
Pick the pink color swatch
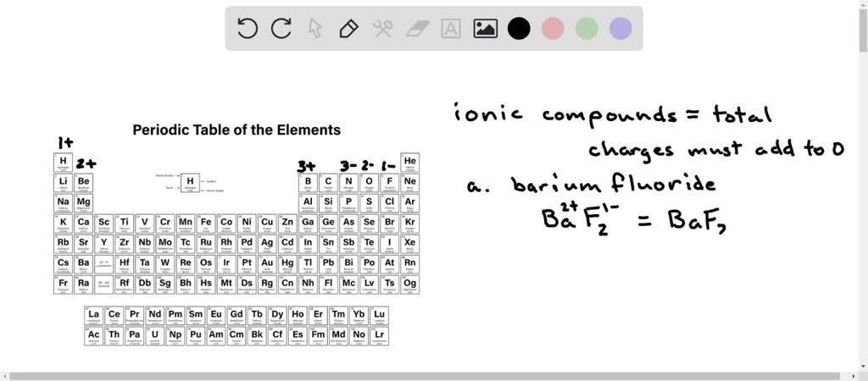coord(553,29)
